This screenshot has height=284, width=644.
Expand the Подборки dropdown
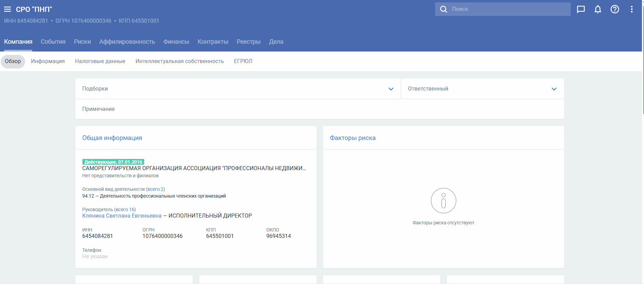tap(391, 89)
